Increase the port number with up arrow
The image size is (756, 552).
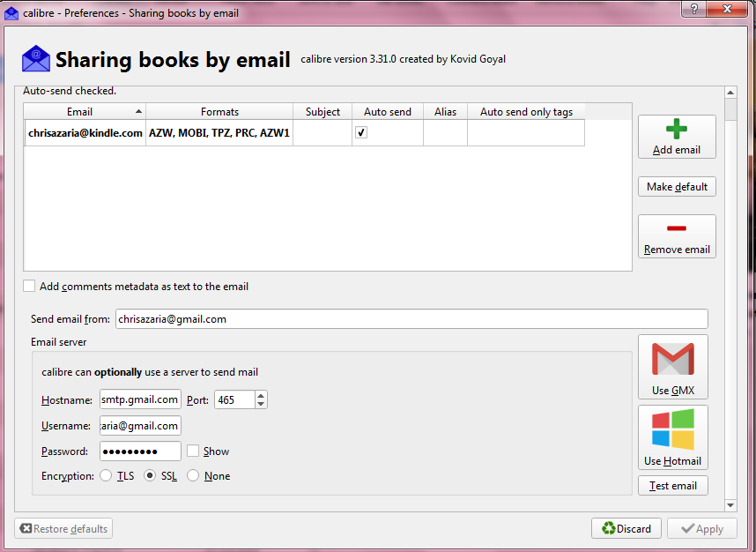click(x=261, y=396)
